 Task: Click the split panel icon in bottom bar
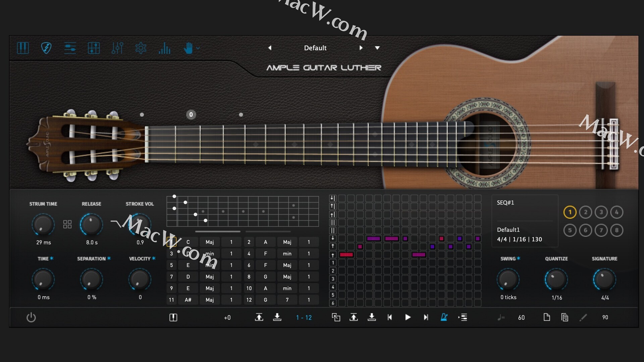click(173, 317)
